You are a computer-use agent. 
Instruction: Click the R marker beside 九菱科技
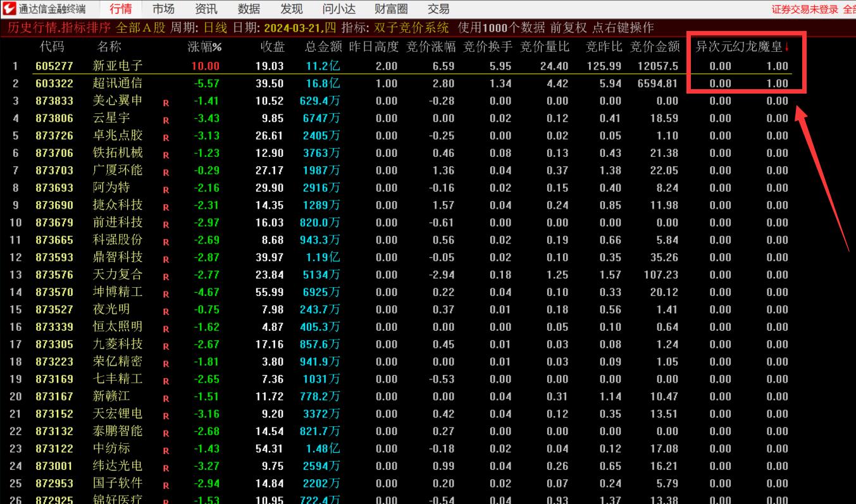pyautogui.click(x=166, y=346)
